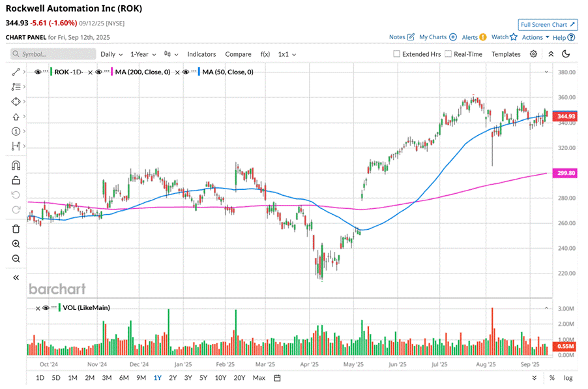Screen dimensions: 588x389
Task: Open the Compare menu
Action: tap(238, 54)
